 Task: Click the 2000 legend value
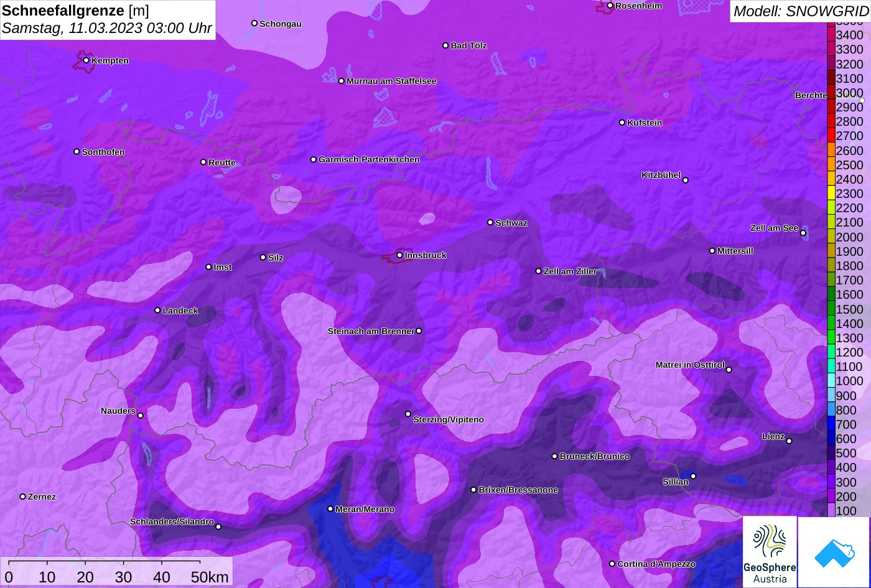click(x=849, y=237)
